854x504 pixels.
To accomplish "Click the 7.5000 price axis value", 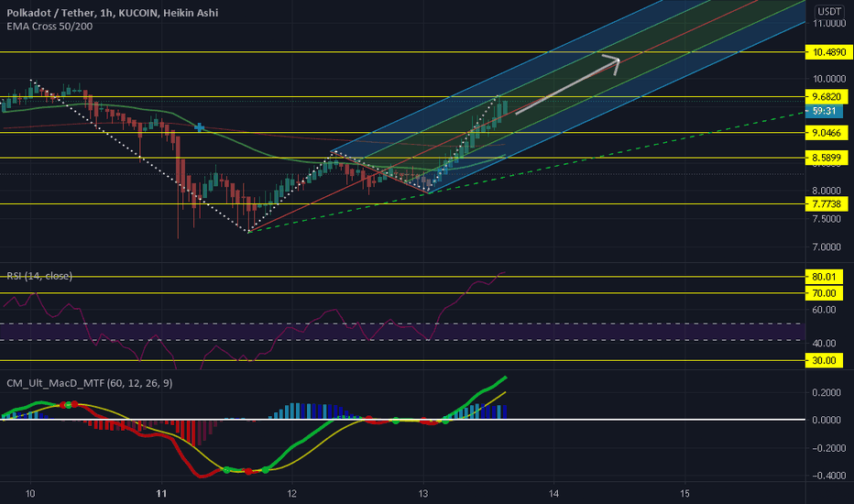I will pos(827,218).
